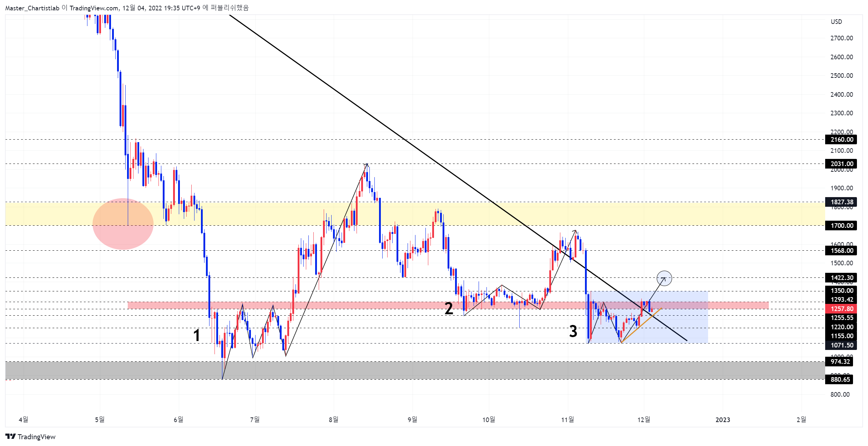Click the number 2 wave label
868x446 pixels.
pos(449,309)
